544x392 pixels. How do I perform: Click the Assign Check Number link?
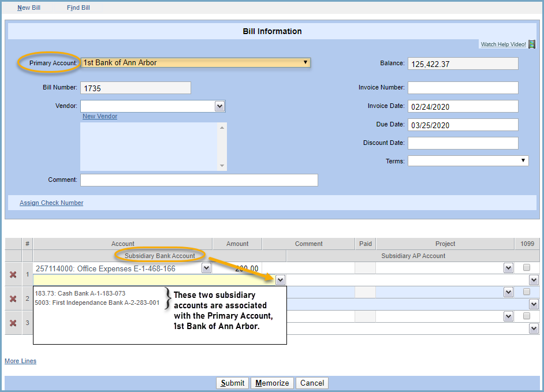coord(51,203)
